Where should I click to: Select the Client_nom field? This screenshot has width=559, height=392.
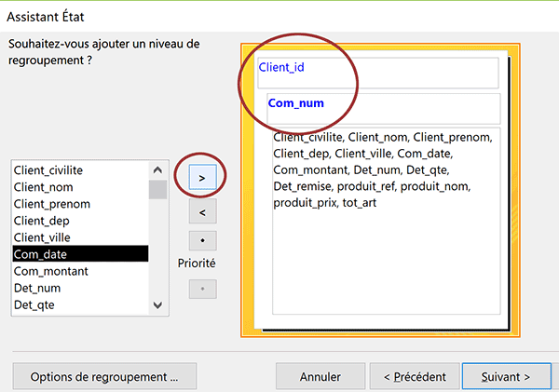pyautogui.click(x=80, y=187)
